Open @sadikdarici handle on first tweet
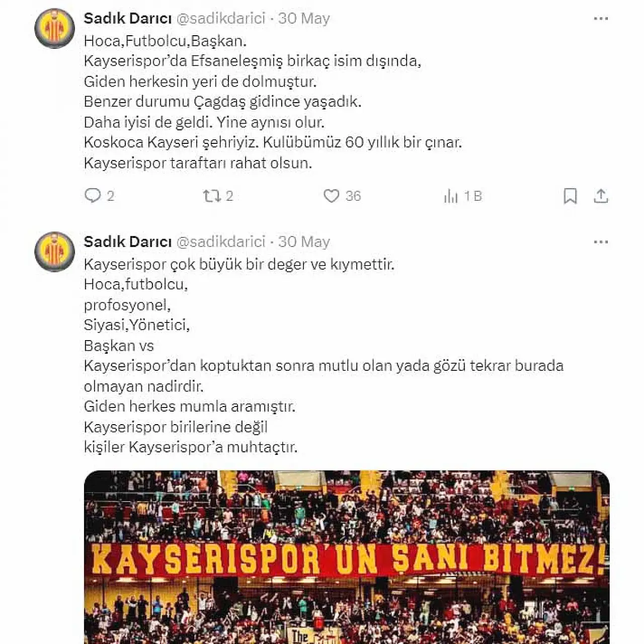The width and height of the screenshot is (644, 644). pyautogui.click(x=220, y=19)
